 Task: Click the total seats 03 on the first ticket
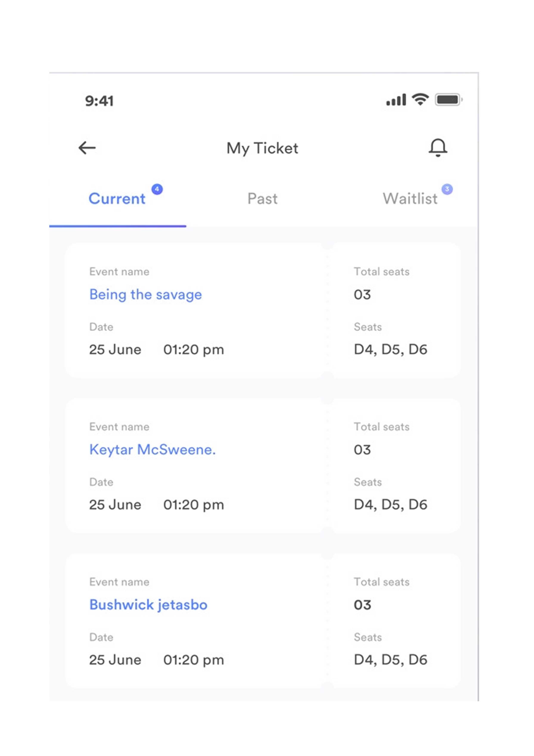tap(362, 294)
